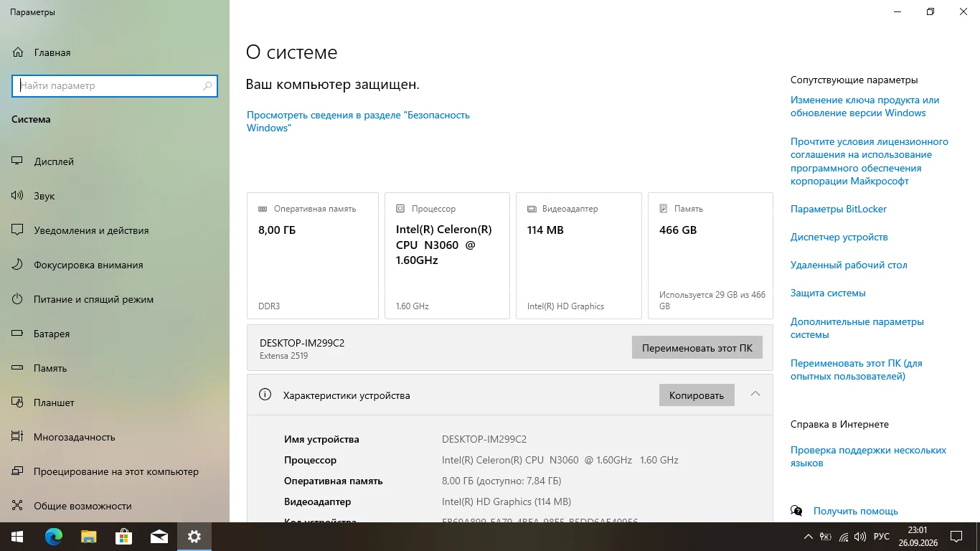This screenshot has width=980, height=551.
Task: Open the Mail app from taskbar
Action: click(x=159, y=537)
